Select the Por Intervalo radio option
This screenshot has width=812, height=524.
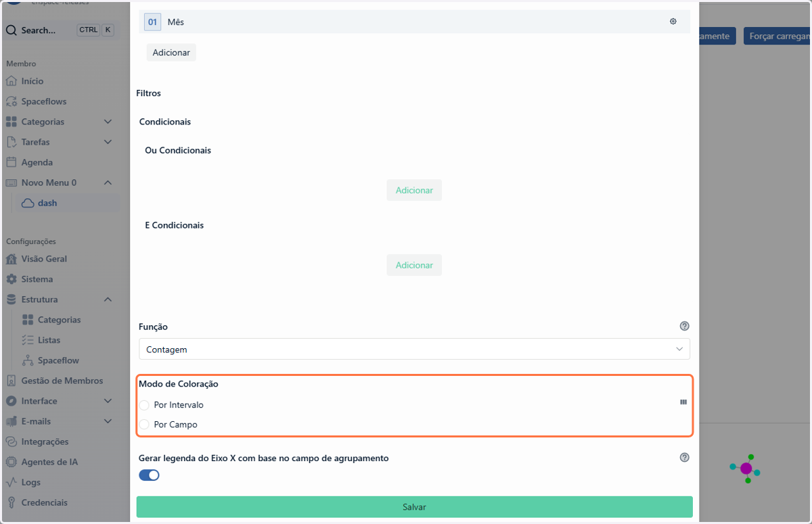click(144, 405)
